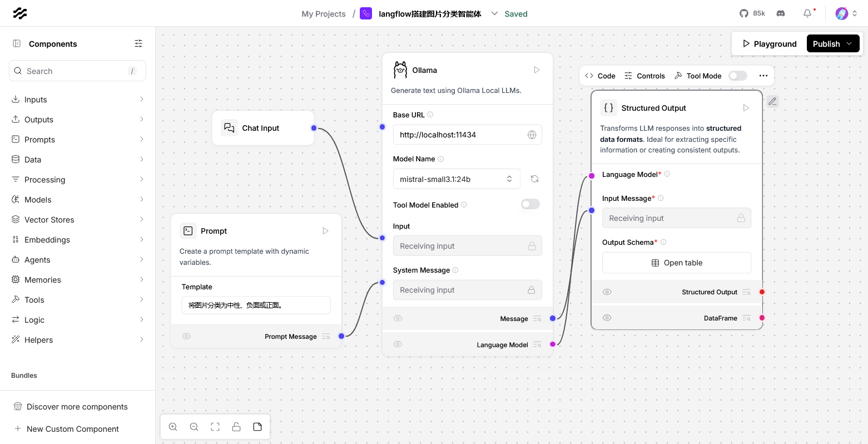Enable Tool Model Enabled switch
The height and width of the screenshot is (444, 868).
coord(530,204)
